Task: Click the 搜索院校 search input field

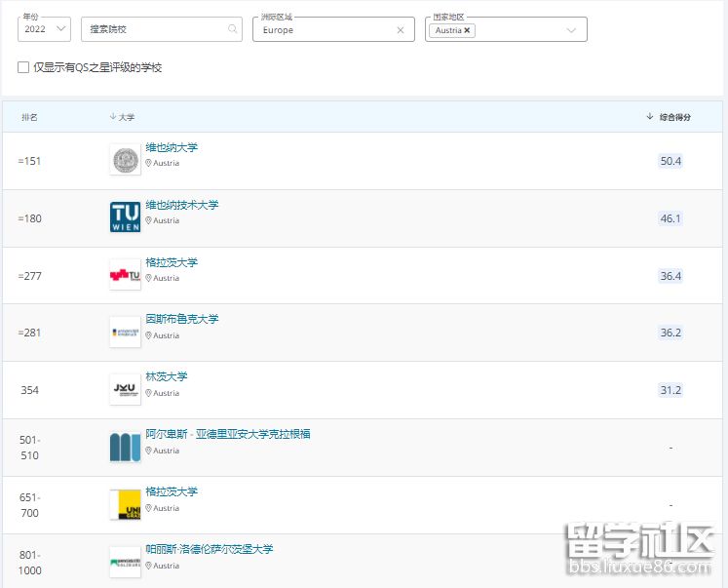Action: (156, 30)
